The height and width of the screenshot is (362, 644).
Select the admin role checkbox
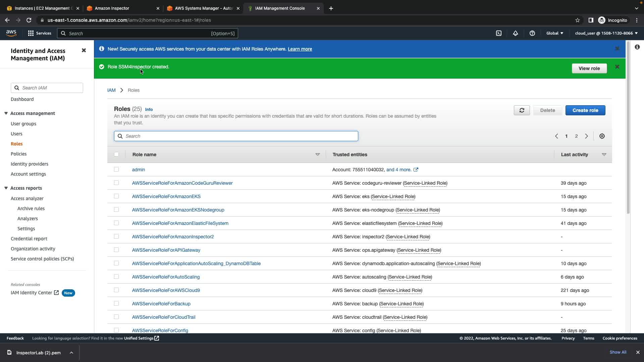[116, 169]
